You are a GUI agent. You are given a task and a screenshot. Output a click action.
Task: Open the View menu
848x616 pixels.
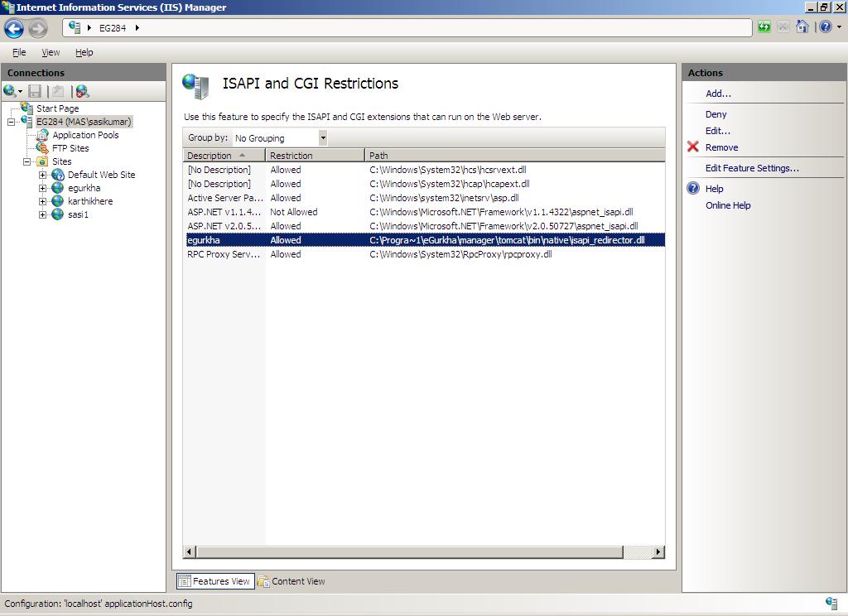(x=51, y=52)
